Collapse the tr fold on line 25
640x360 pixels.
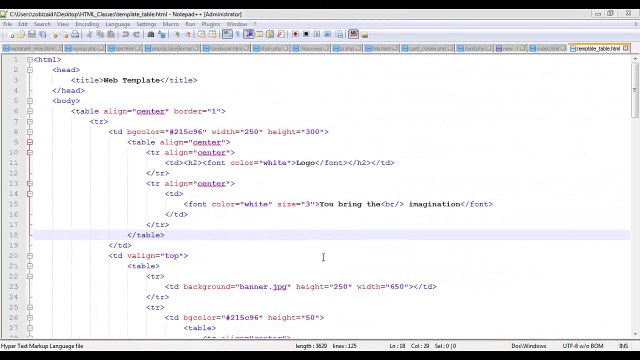30,307
